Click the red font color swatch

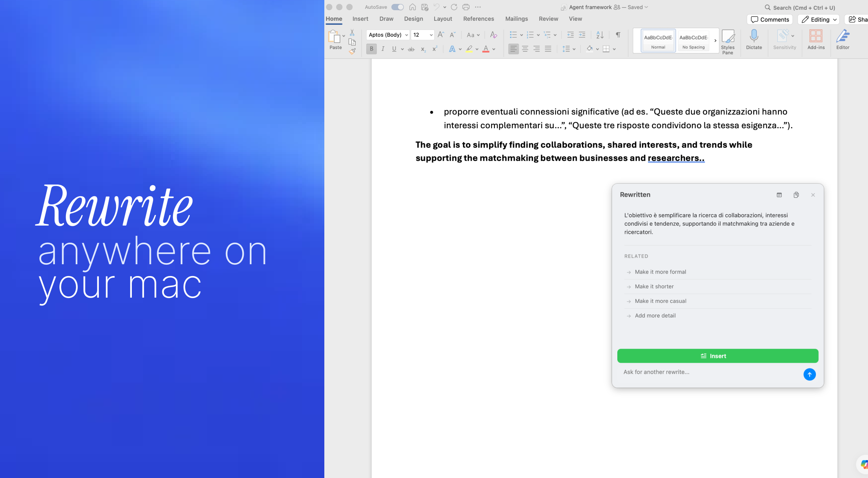pyautogui.click(x=485, y=49)
